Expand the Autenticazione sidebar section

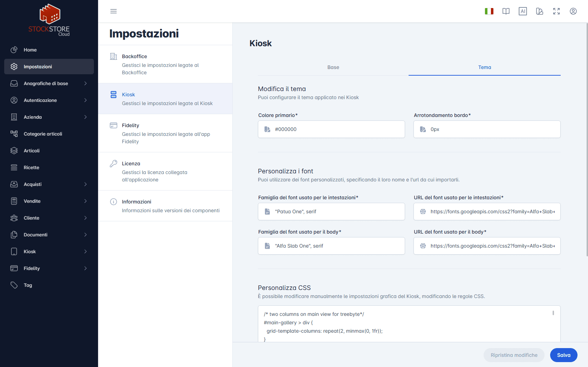tap(49, 100)
